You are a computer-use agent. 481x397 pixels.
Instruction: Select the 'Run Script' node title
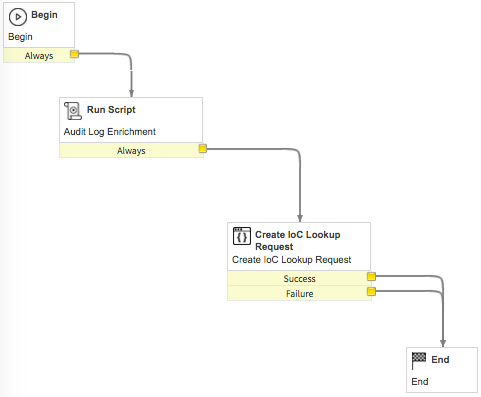click(111, 110)
